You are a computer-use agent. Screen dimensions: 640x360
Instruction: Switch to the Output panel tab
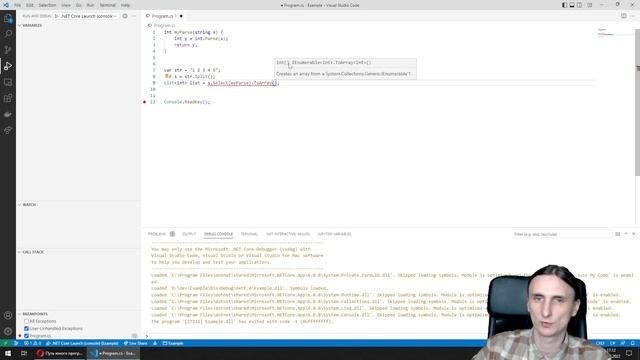[x=189, y=234]
